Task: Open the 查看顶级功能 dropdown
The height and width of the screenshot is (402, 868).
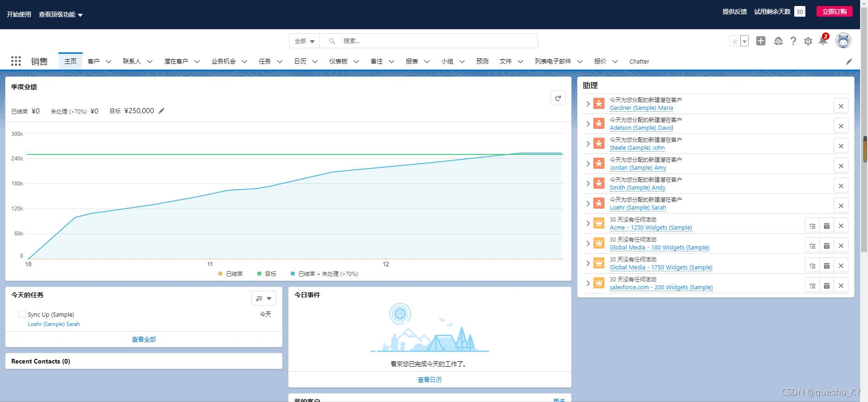Action: (x=61, y=14)
